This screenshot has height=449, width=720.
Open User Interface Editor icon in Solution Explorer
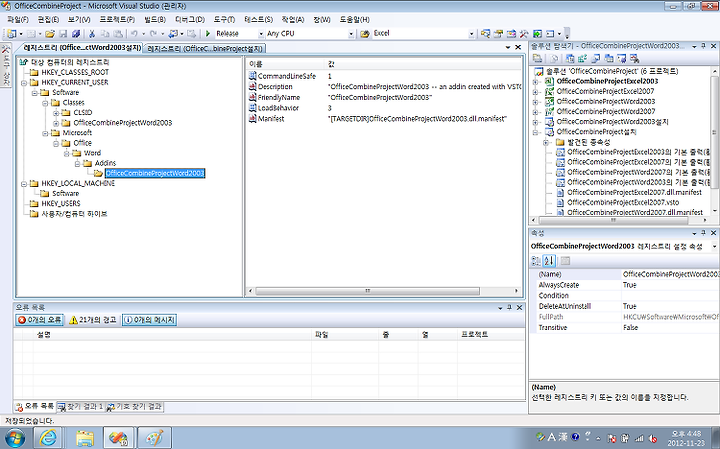point(609,58)
